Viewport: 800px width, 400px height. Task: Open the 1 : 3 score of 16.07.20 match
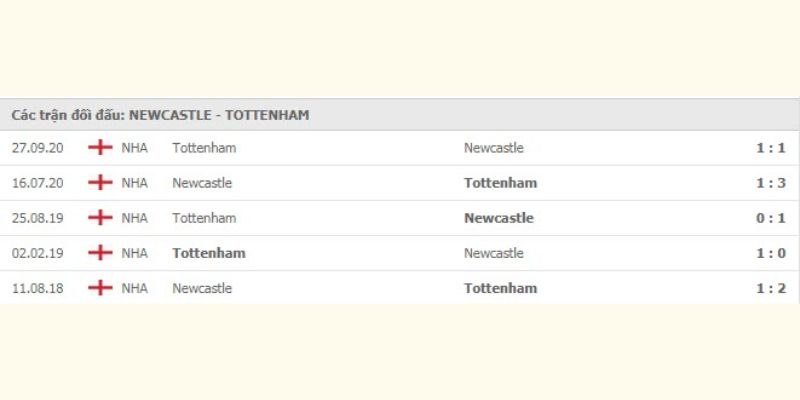point(771,183)
